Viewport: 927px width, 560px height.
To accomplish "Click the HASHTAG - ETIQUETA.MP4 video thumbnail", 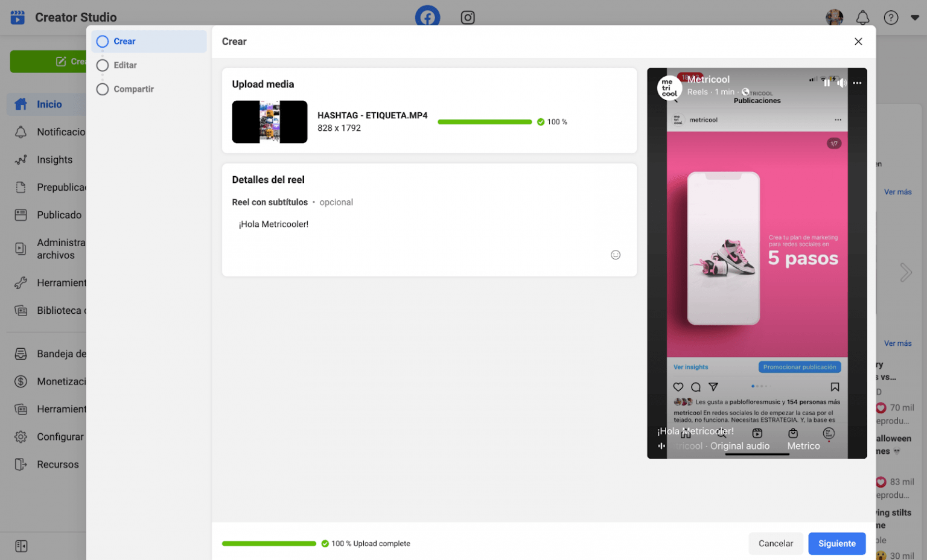I will click(270, 122).
